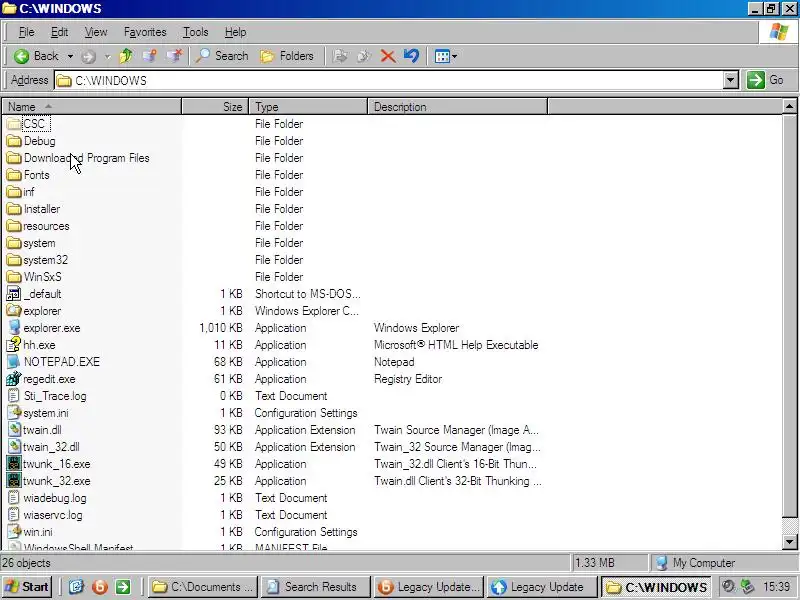800x600 pixels.
Task: Open the Views dropdown button
Action: (x=445, y=56)
